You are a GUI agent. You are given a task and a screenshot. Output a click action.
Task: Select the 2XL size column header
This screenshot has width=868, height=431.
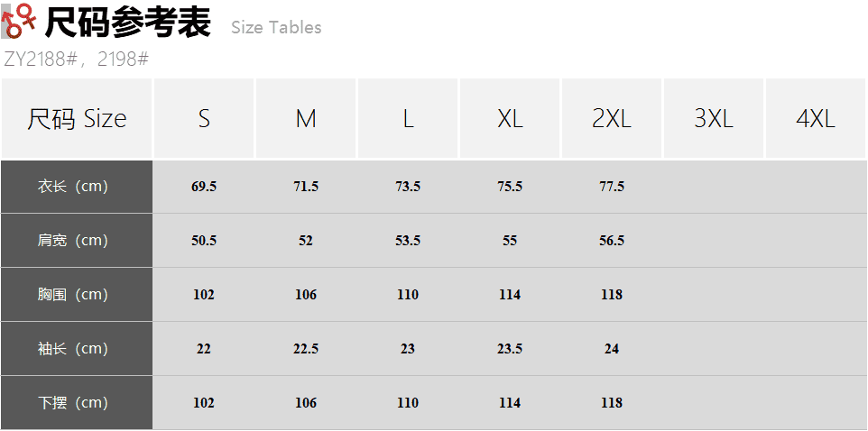click(612, 119)
